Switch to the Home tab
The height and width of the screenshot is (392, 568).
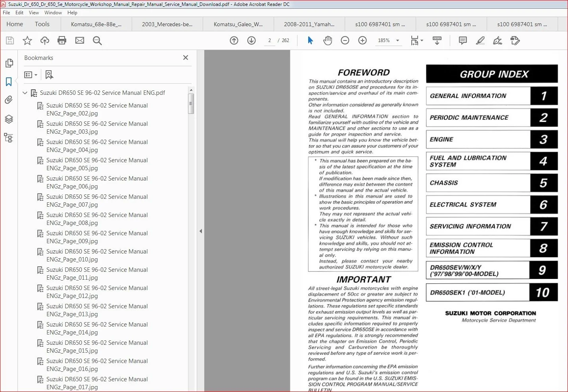point(15,24)
